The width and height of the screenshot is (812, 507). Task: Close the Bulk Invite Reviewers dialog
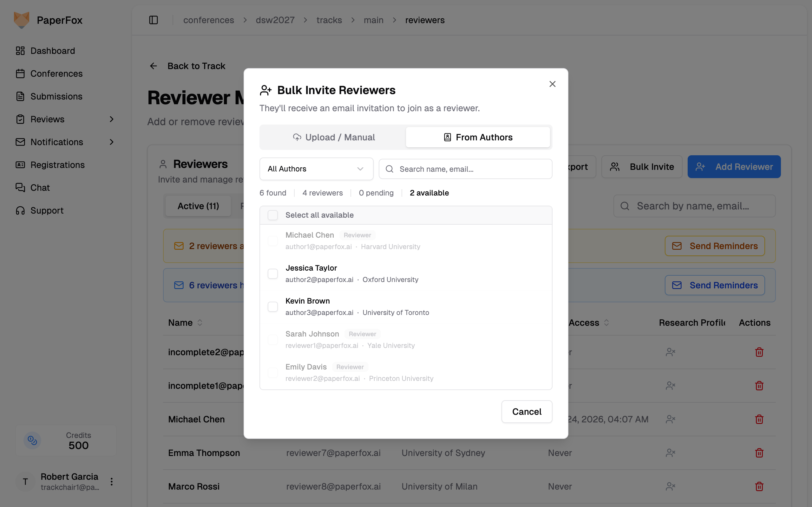pos(552,84)
